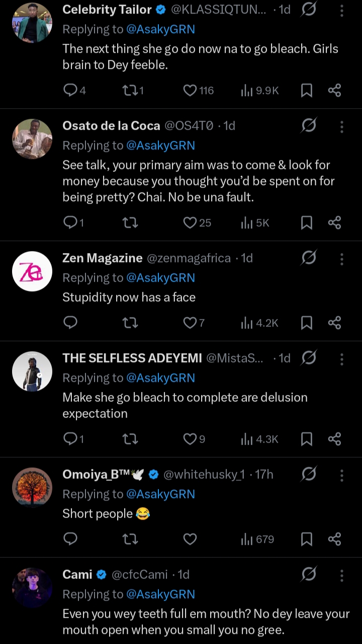
Task: Reply to Osato de la Coca's comment
Action: (70, 223)
